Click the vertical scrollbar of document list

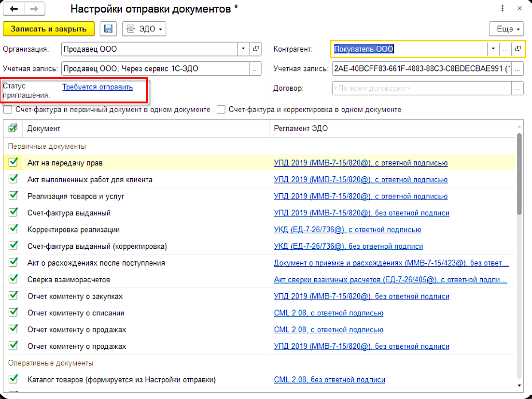(519, 174)
